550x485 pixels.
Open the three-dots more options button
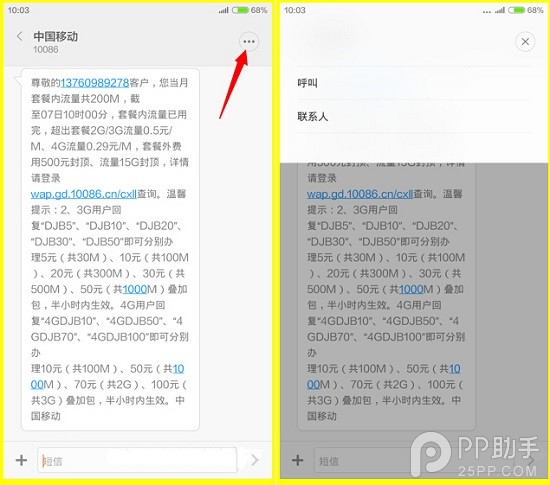click(249, 41)
